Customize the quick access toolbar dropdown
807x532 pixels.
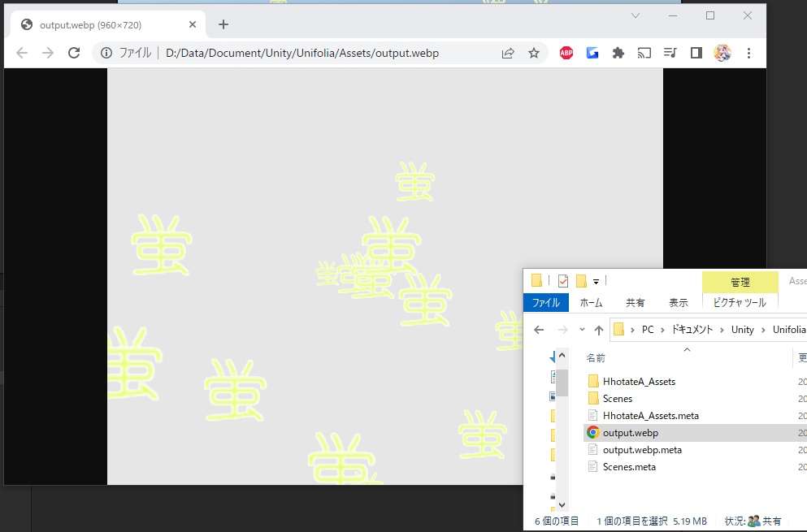pyautogui.click(x=596, y=281)
